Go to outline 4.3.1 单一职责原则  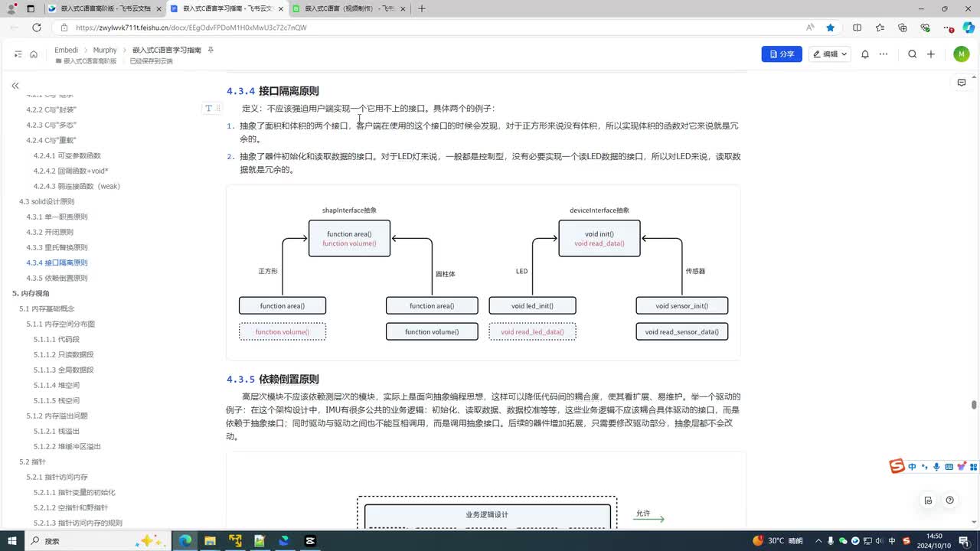57,217
